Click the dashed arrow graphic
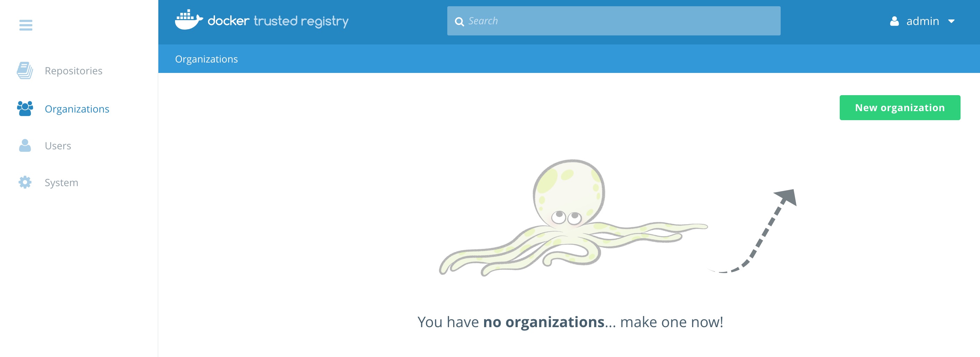The width and height of the screenshot is (980, 357). [x=752, y=231]
